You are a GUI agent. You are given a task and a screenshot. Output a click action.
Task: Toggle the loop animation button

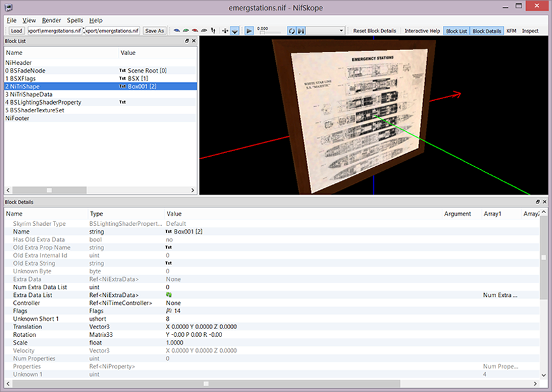(x=291, y=31)
